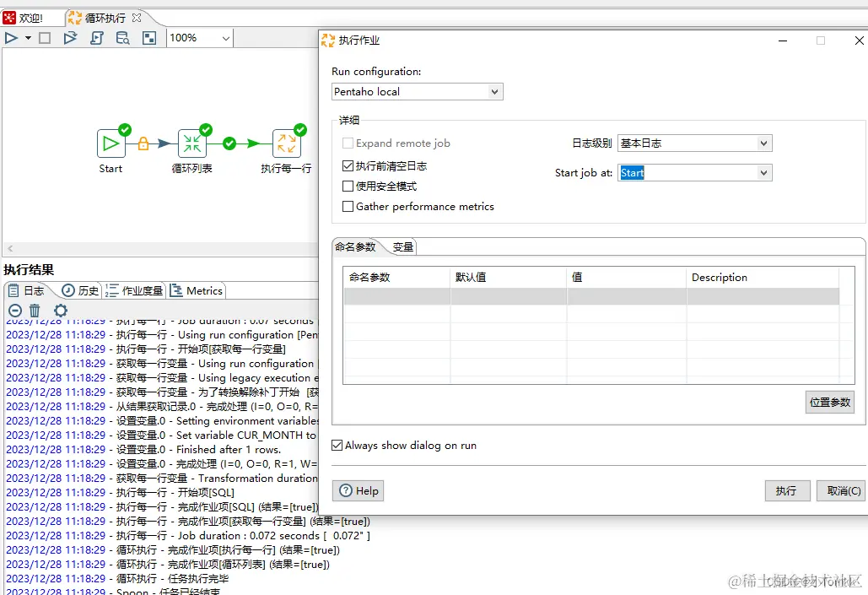Click the 执行结果 panel title
Image resolution: width=868 pixels, height=595 pixels.
[29, 270]
